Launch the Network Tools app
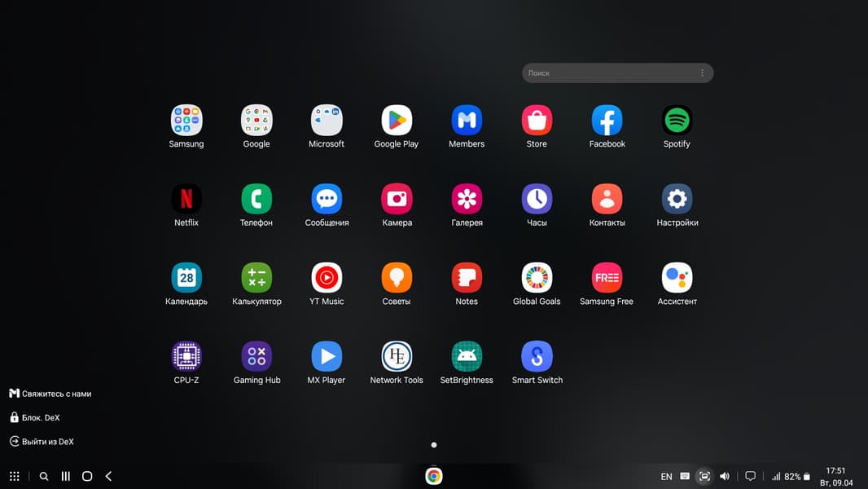This screenshot has width=868, height=489. pos(397,356)
